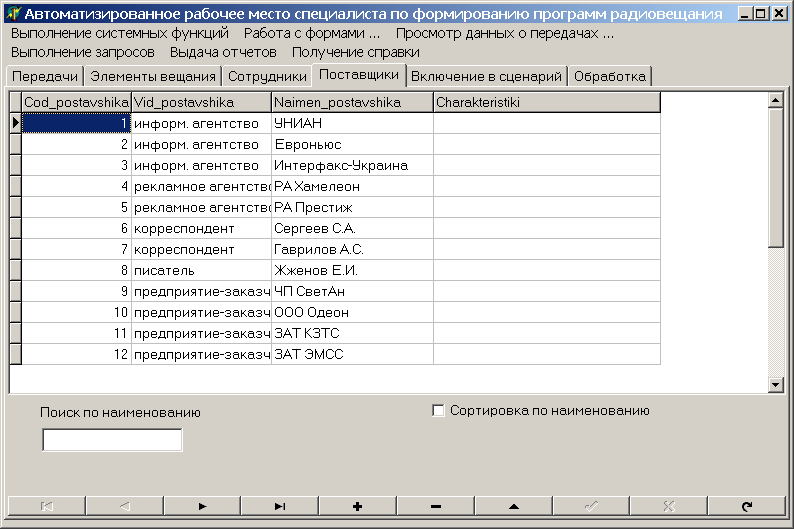This screenshot has width=794, height=529.
Task: Click the Поиск по наименованию input field
Action: pos(112,440)
